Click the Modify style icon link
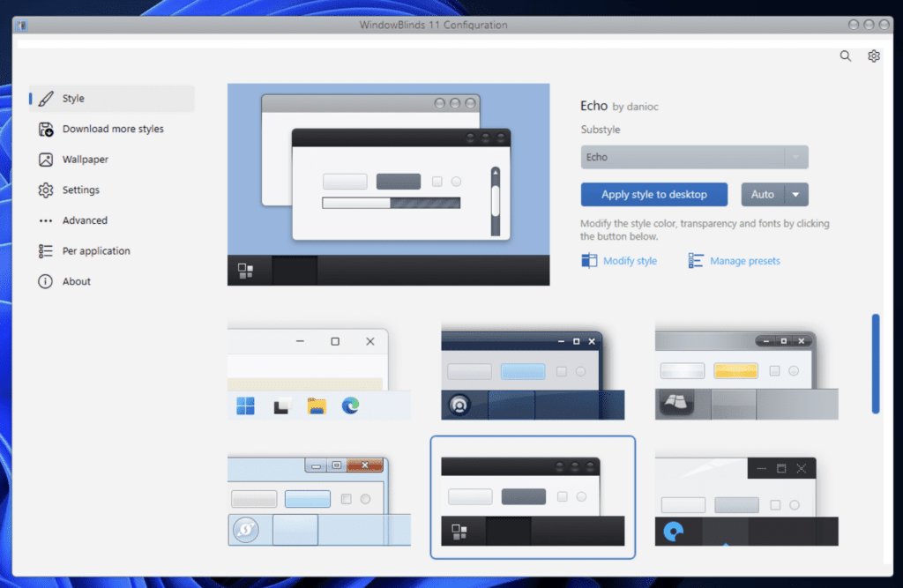903x588 pixels. [588, 260]
